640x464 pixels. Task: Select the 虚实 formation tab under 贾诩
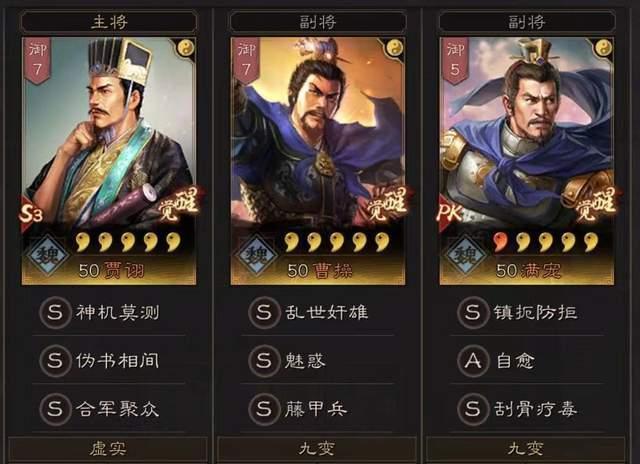(x=109, y=449)
